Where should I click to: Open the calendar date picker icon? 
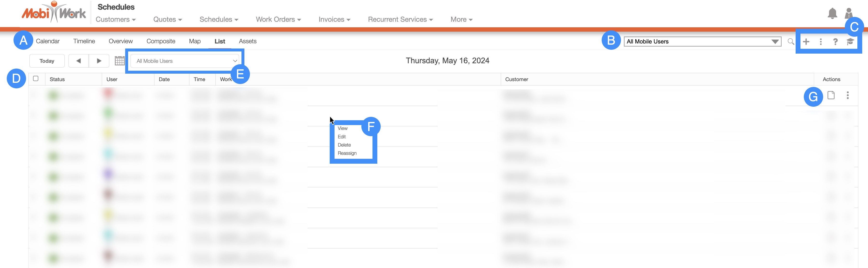tap(119, 61)
